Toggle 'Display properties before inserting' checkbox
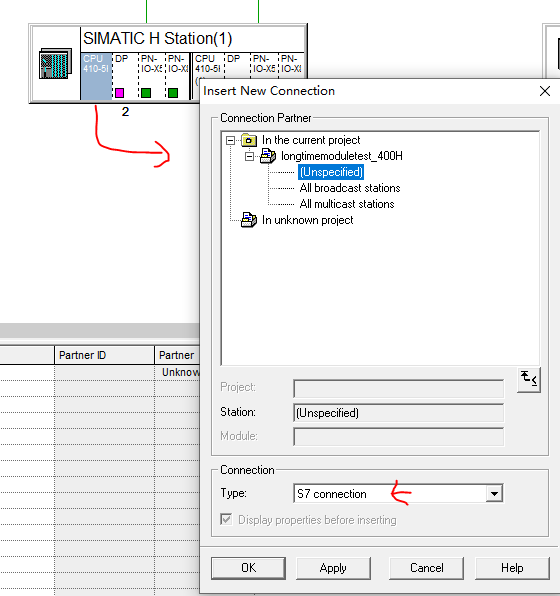 pyautogui.click(x=226, y=519)
